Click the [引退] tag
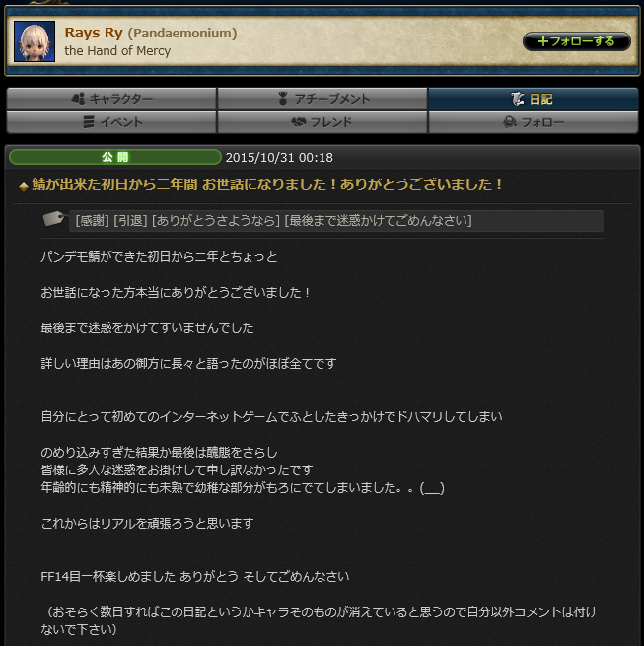 pyautogui.click(x=130, y=221)
